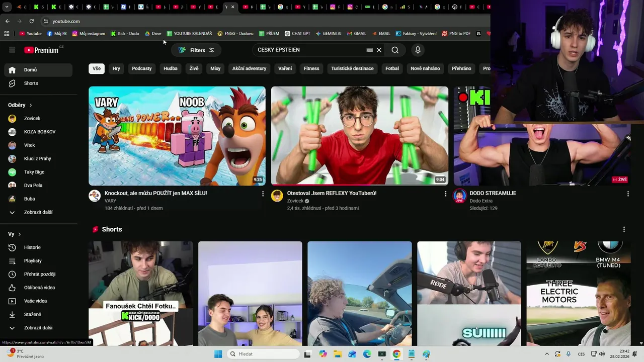This screenshot has width=644, height=362.
Task: Show hidden tray icons chevron
Action: [x=546, y=354]
